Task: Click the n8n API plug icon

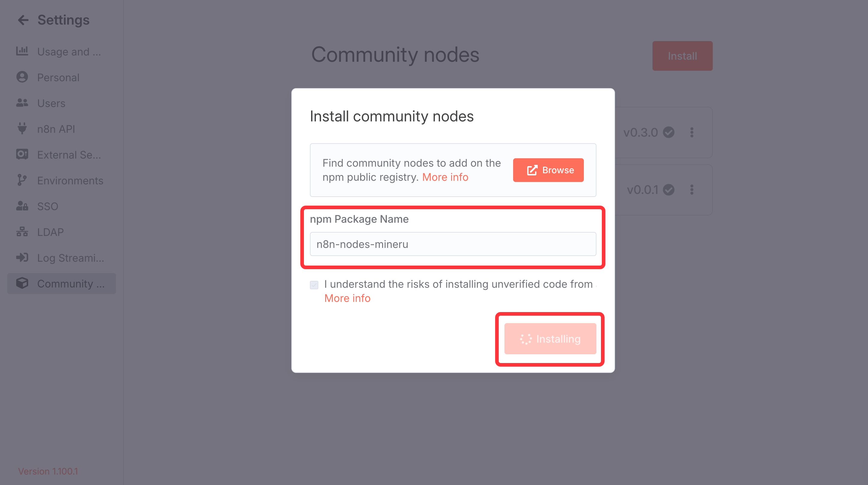Action: tap(22, 129)
